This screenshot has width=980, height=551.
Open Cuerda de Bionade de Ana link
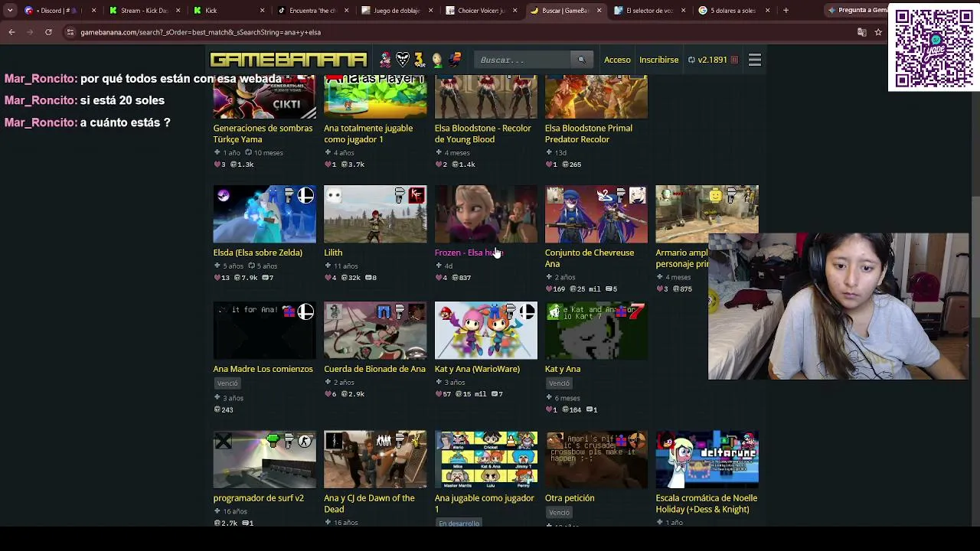click(374, 369)
